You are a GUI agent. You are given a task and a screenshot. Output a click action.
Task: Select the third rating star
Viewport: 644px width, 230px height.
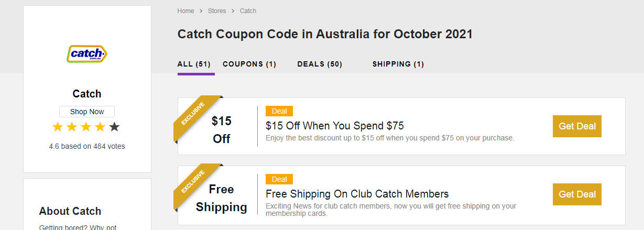[x=86, y=127]
